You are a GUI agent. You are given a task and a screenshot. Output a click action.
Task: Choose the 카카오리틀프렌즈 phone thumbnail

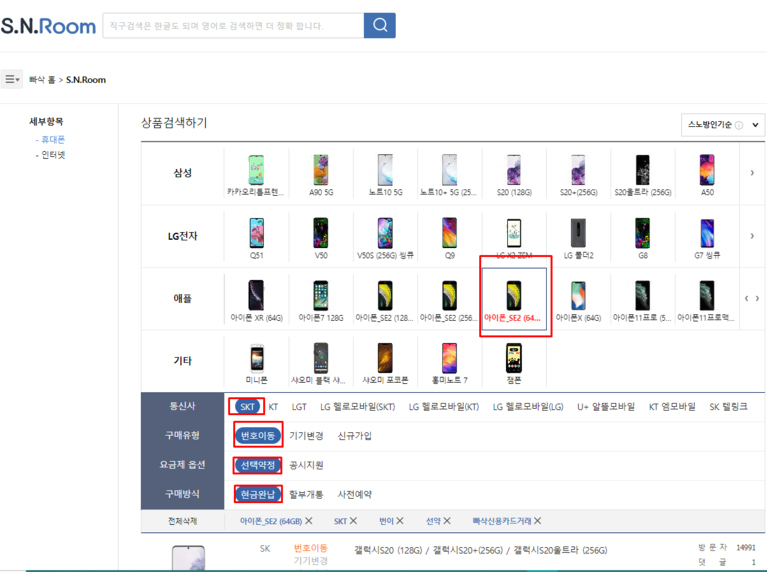coord(256,175)
